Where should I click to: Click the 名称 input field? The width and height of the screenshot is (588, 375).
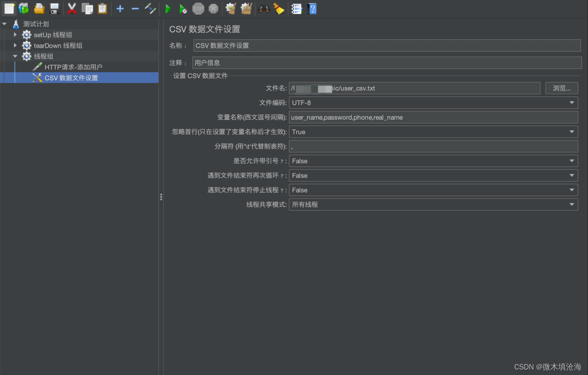(x=387, y=45)
